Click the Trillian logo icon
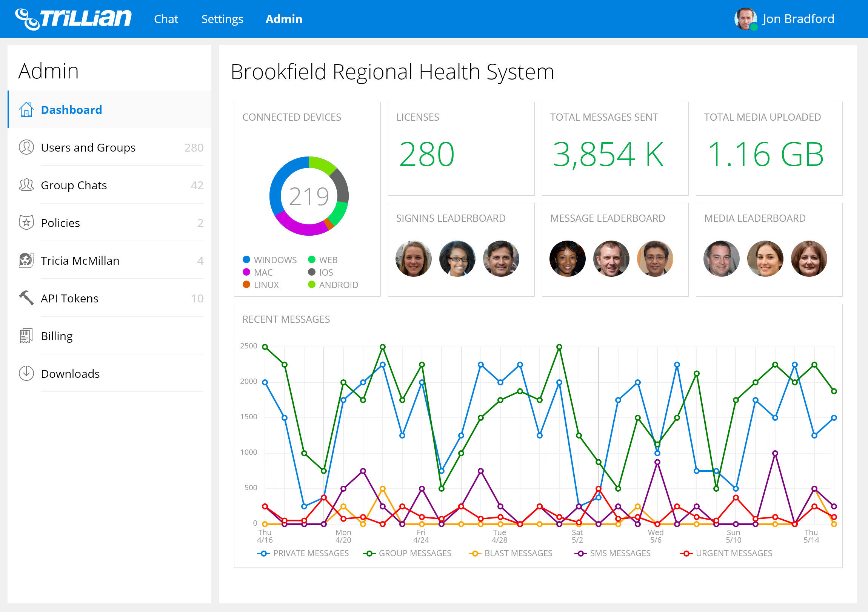Viewport: 868px width, 612px height. tap(27, 19)
